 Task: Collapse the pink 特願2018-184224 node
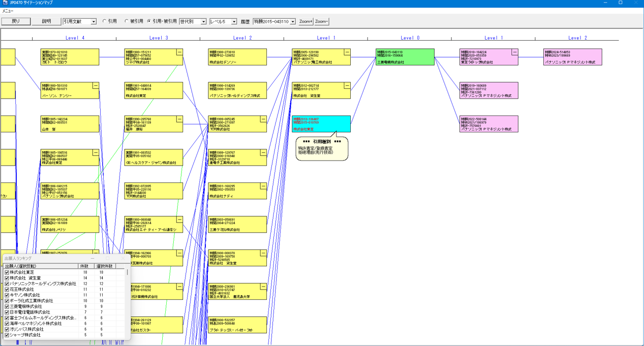515,52
